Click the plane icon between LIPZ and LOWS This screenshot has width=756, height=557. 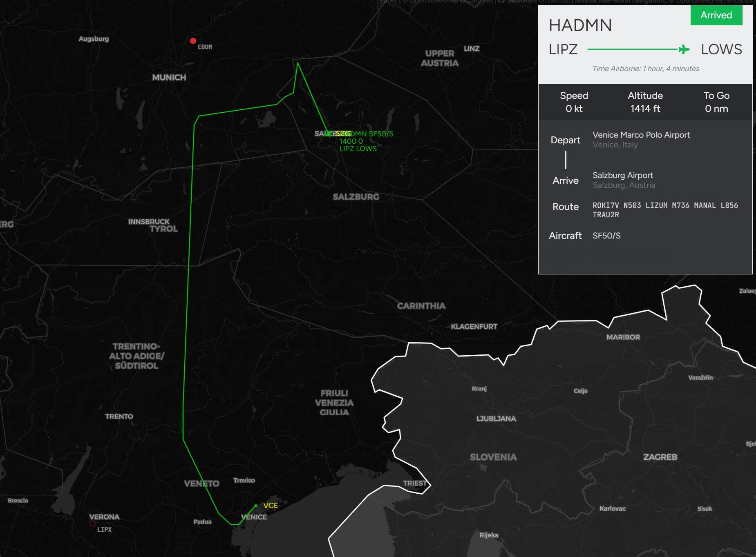684,49
